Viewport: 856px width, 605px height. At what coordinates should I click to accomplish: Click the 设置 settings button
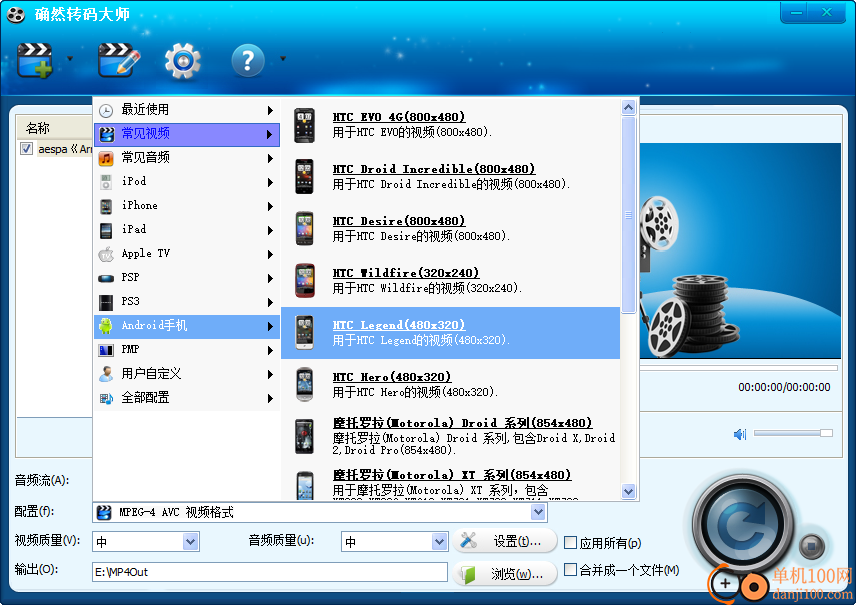(x=505, y=541)
